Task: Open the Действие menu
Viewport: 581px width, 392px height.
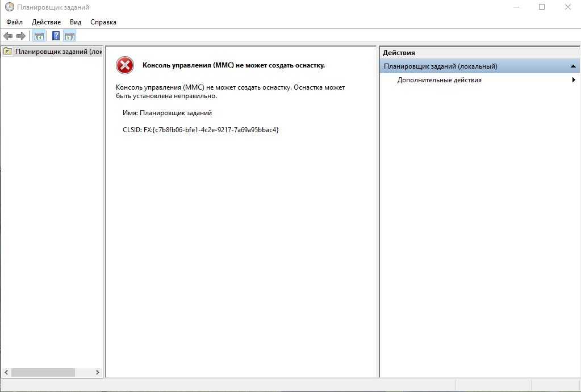Action: [47, 22]
